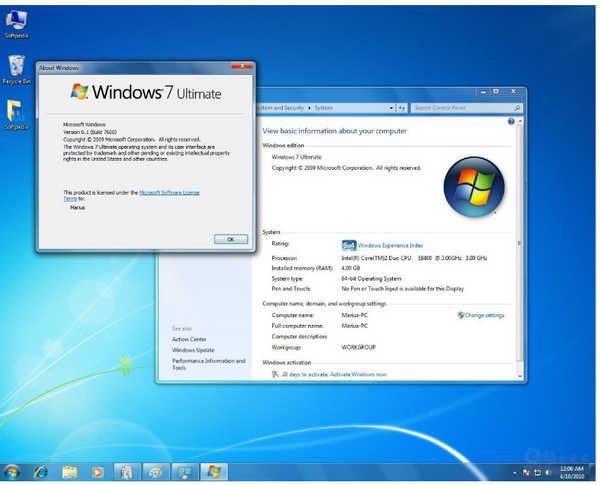600x485 pixels.
Task: Open Action Center in See also
Action: coord(189,340)
